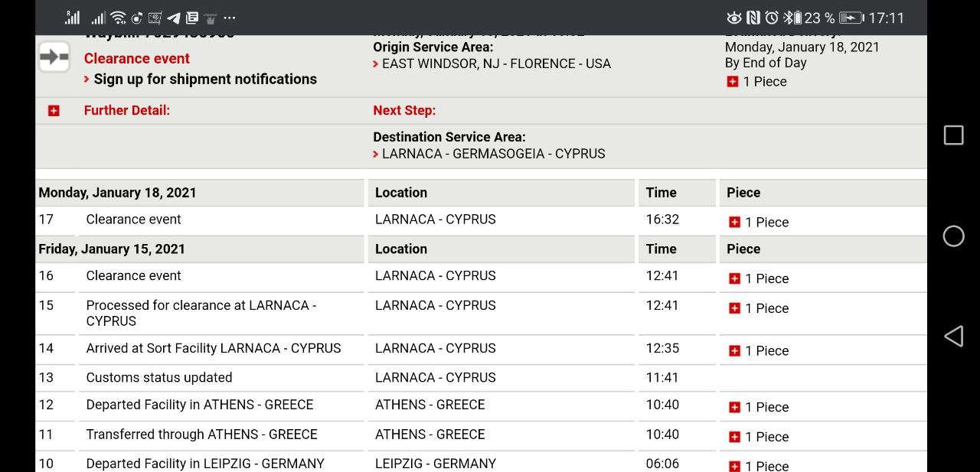The image size is (980, 472).
Task: Expand pieces for Transferred through ATHENS row
Action: (x=734, y=437)
